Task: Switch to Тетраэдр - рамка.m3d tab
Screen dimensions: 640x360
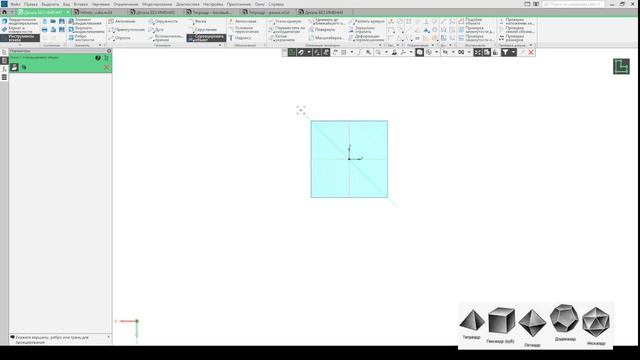Action: (269, 12)
